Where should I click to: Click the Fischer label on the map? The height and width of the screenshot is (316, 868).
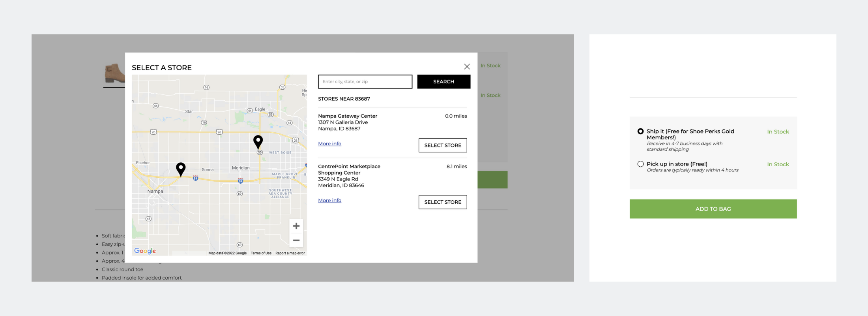pos(143,163)
